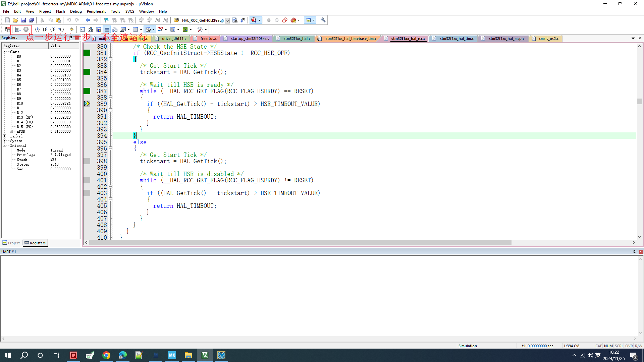Click the Step Into braces icon
The width and height of the screenshot is (644, 362).
[37, 29]
